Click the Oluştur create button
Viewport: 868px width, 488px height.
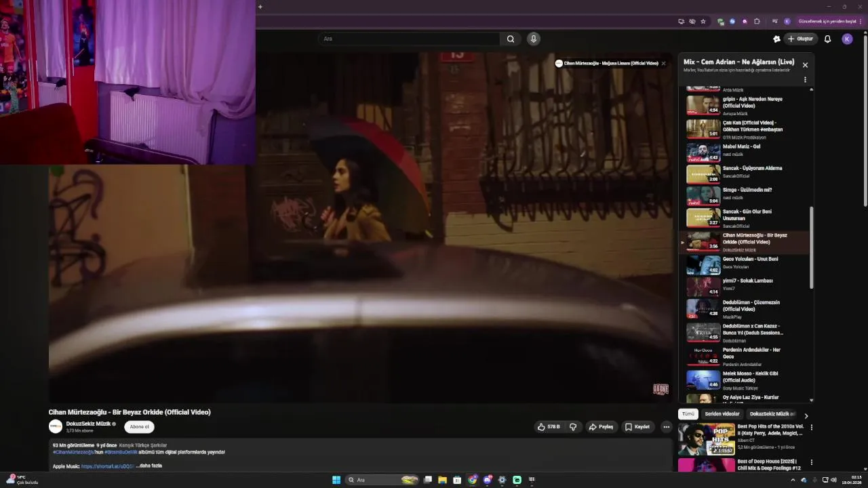click(800, 39)
